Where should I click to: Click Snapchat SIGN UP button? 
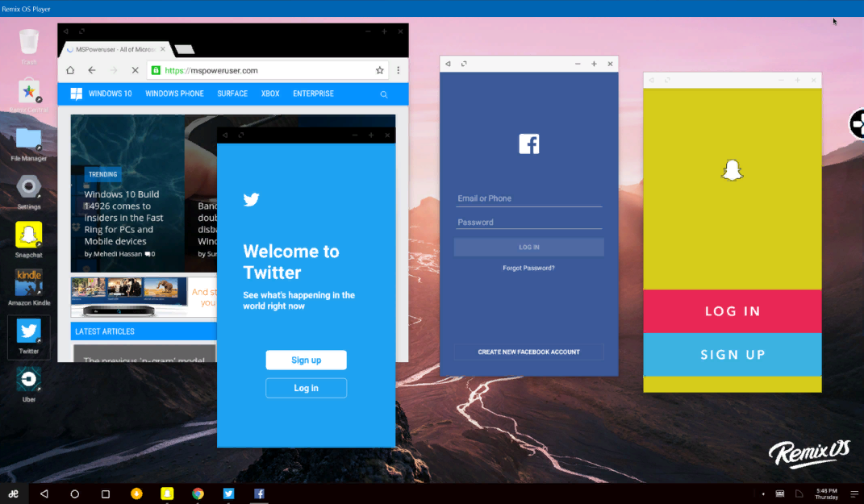pyautogui.click(x=733, y=355)
